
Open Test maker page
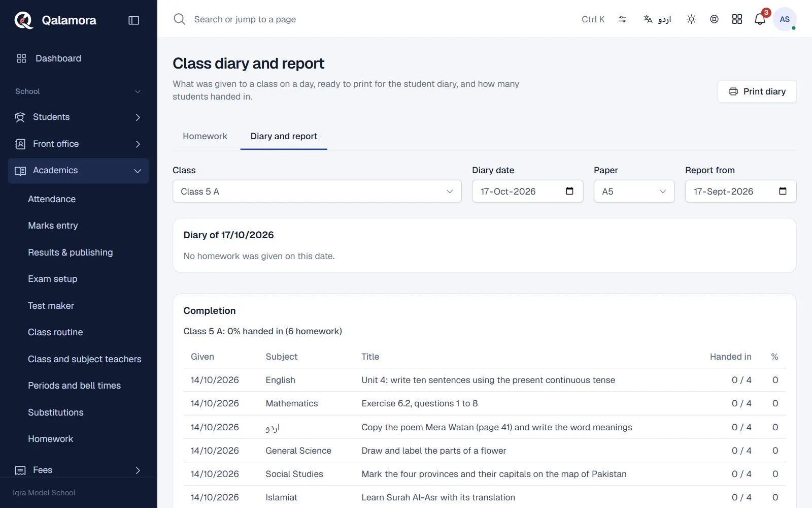click(51, 306)
